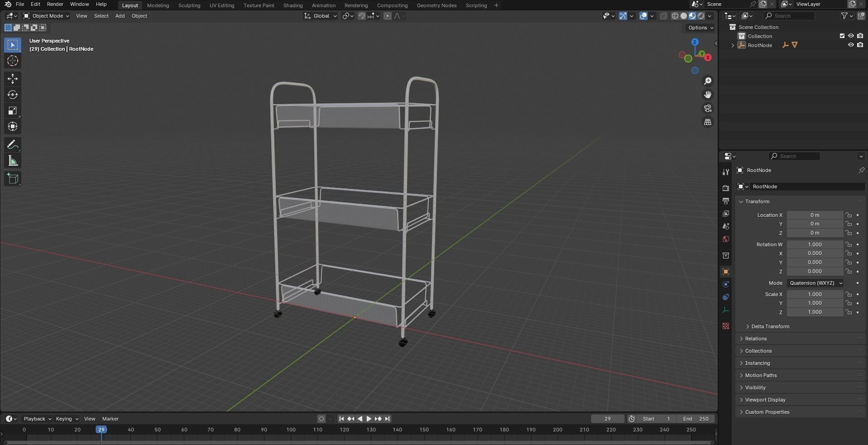Open the Render menu
Image resolution: width=868 pixels, height=445 pixels.
(55, 4)
